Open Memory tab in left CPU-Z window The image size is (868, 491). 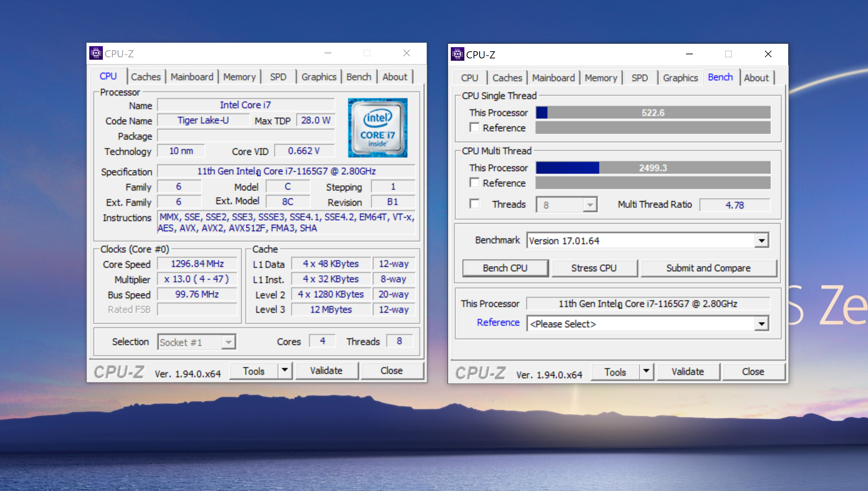[239, 77]
